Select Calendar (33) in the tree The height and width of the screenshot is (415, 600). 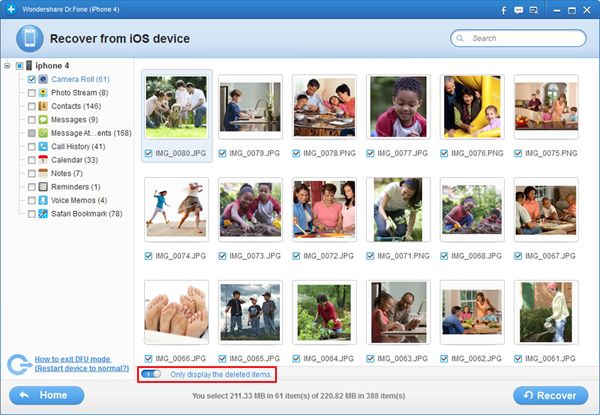pyautogui.click(x=76, y=160)
